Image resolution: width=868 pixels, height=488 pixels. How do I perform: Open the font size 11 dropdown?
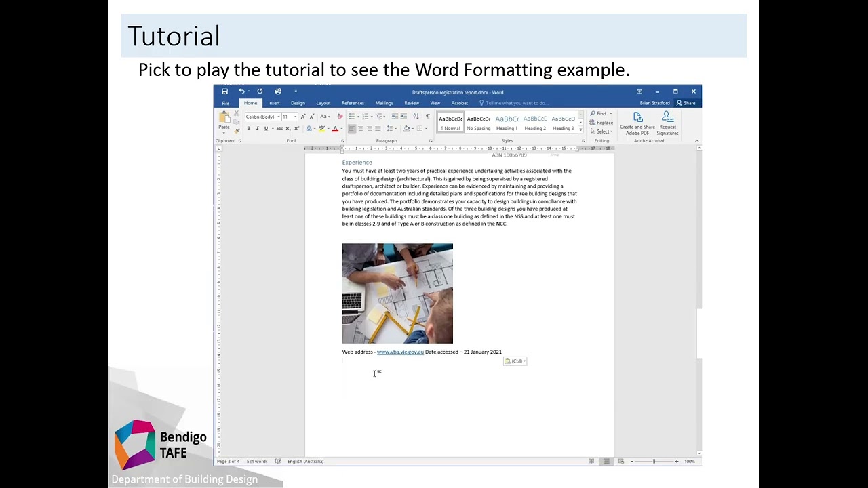click(295, 117)
